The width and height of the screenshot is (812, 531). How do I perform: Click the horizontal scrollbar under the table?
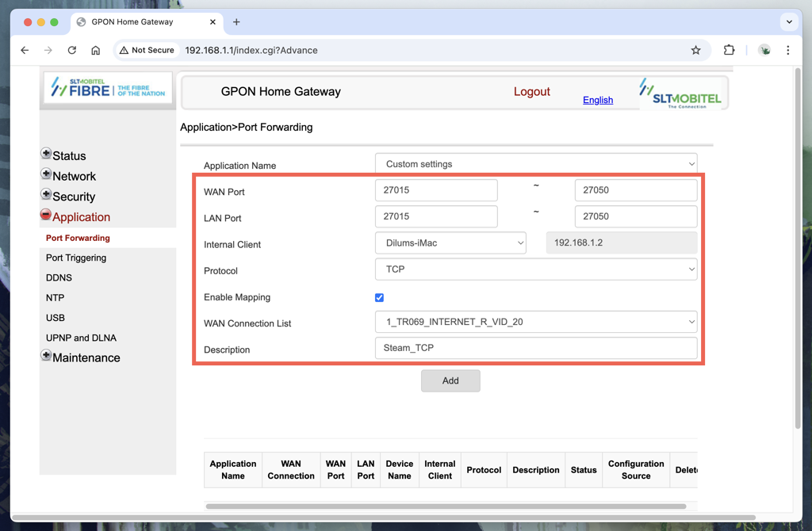click(446, 506)
